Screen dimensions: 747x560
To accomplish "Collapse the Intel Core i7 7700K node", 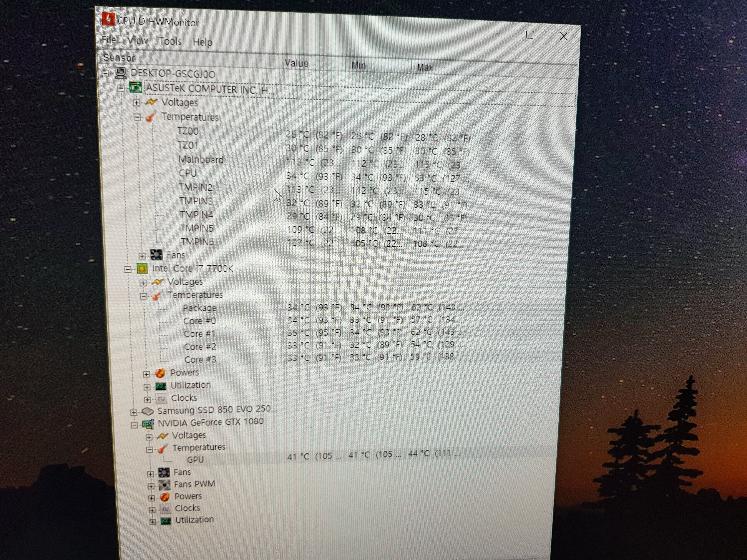I will coord(128,269).
